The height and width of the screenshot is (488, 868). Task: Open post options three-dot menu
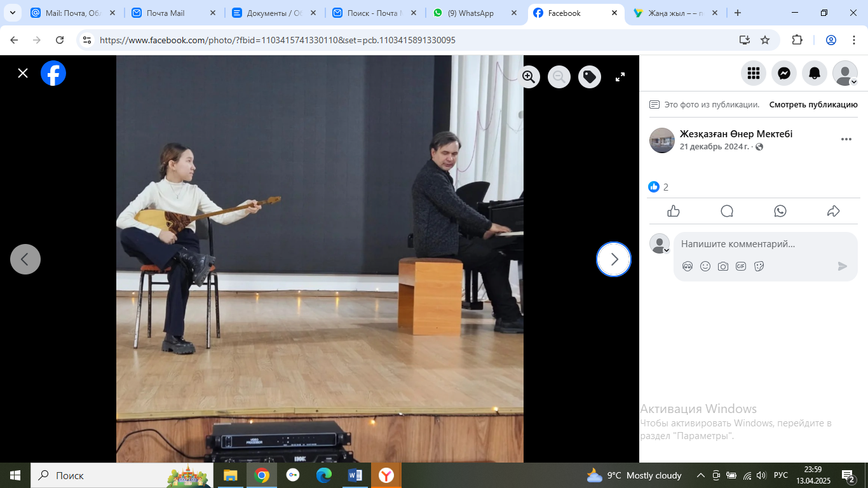click(846, 140)
